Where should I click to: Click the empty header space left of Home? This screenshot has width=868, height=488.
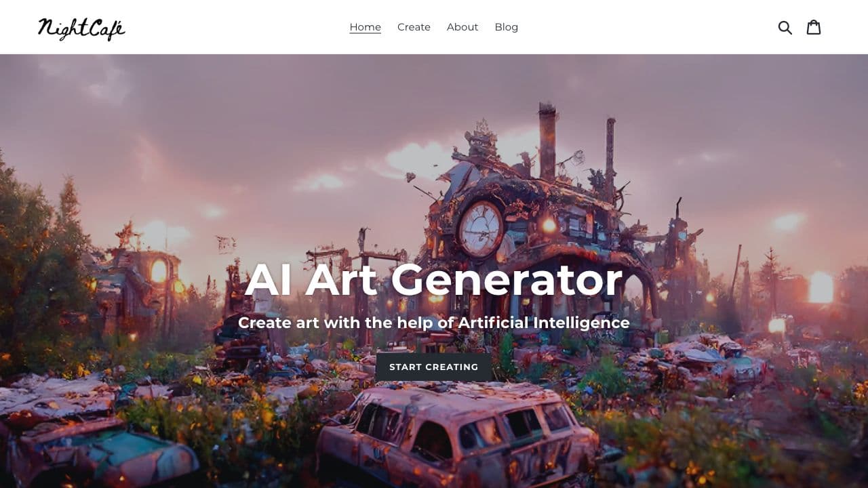tap(237, 27)
